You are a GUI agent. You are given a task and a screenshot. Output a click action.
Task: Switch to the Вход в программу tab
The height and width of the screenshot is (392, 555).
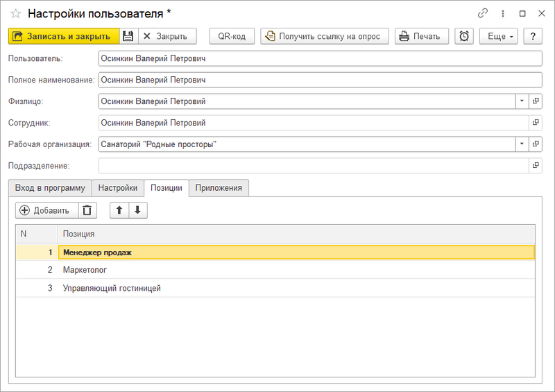50,188
